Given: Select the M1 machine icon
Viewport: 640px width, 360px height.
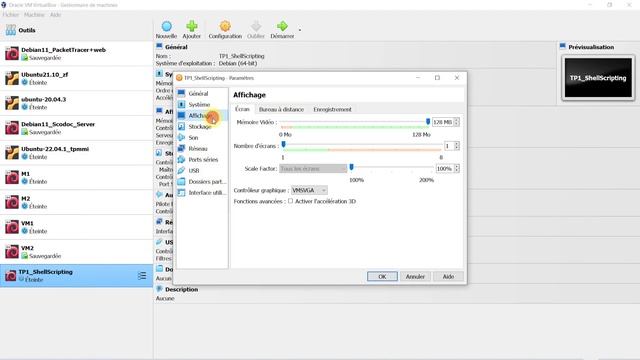Looking at the screenshot, I should tap(12, 178).
